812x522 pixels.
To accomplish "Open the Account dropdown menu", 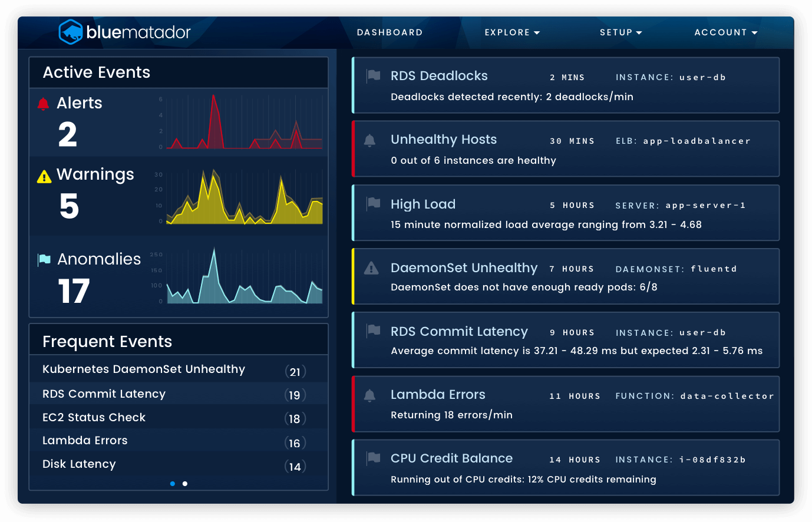I will (x=725, y=32).
